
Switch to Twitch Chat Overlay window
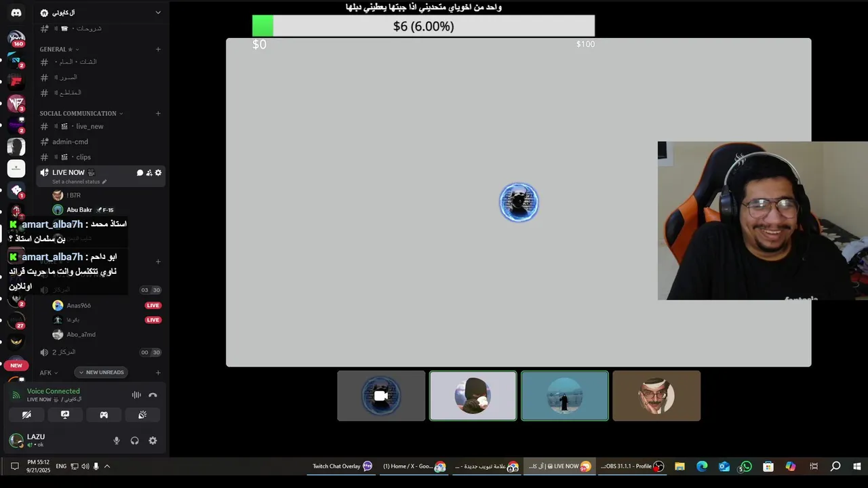(x=342, y=466)
